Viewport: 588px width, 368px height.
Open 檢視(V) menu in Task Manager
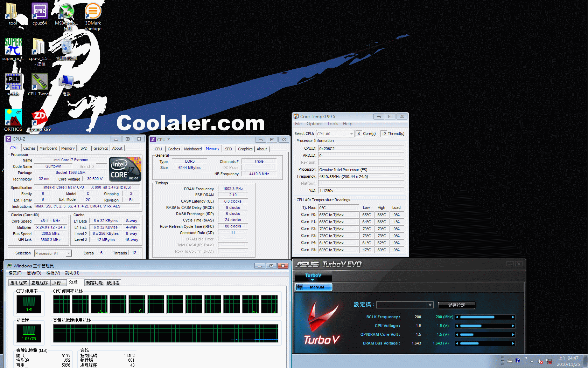[53, 273]
